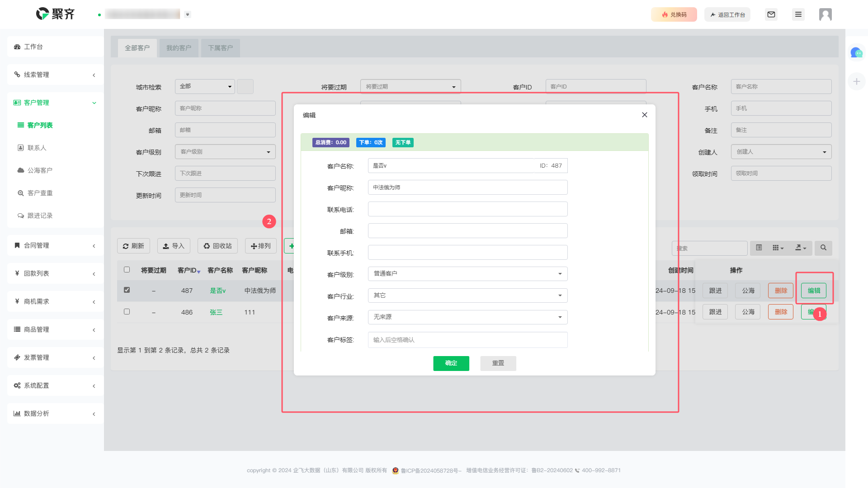The width and height of the screenshot is (868, 488).
Task: Click the 合同管理 bookmark icon
Action: (17, 245)
